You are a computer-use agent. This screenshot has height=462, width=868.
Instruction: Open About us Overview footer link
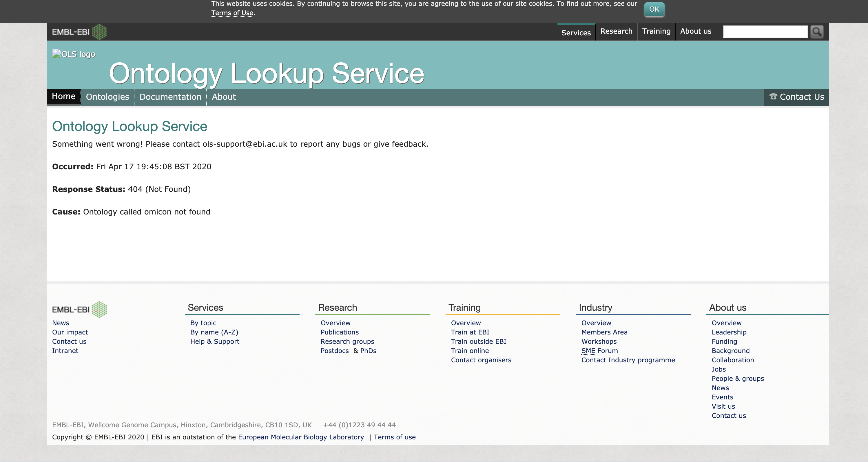(x=727, y=323)
